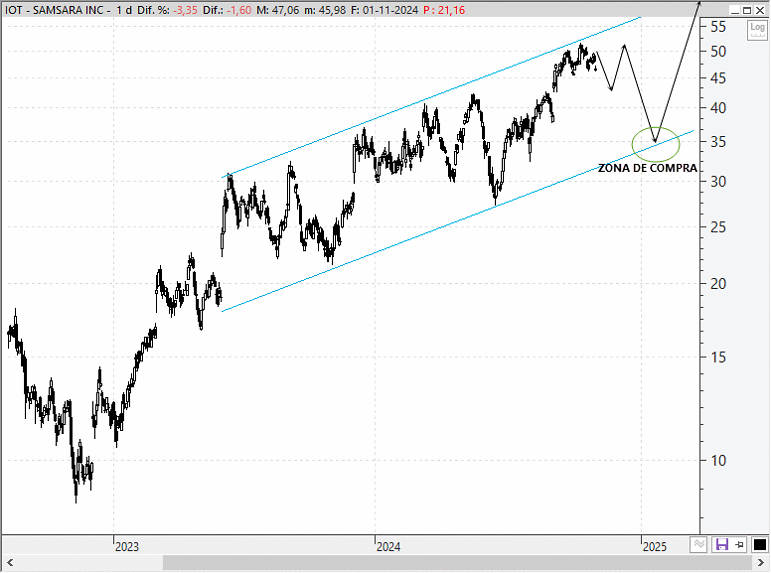The height and width of the screenshot is (573, 771).
Task: Click the black color swatch
Action: (x=759, y=544)
